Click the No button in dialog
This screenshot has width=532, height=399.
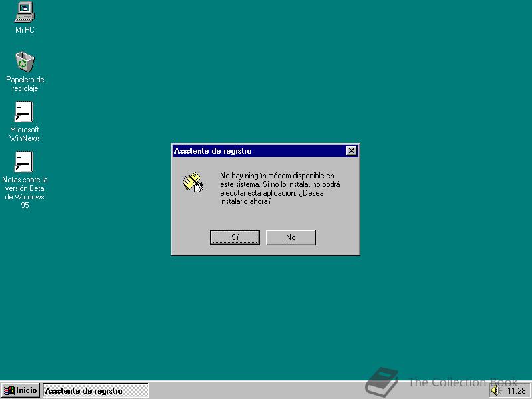(x=291, y=237)
